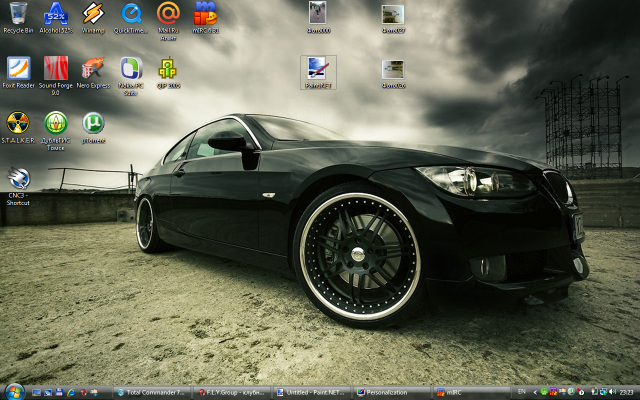Open the volume speaker tray icon

pos(613,392)
